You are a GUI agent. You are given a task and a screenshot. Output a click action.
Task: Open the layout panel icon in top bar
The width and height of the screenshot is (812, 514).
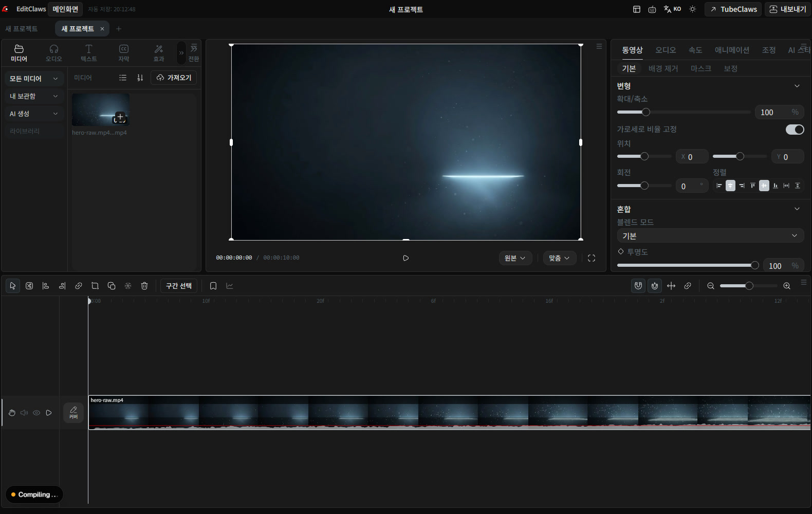coord(637,9)
